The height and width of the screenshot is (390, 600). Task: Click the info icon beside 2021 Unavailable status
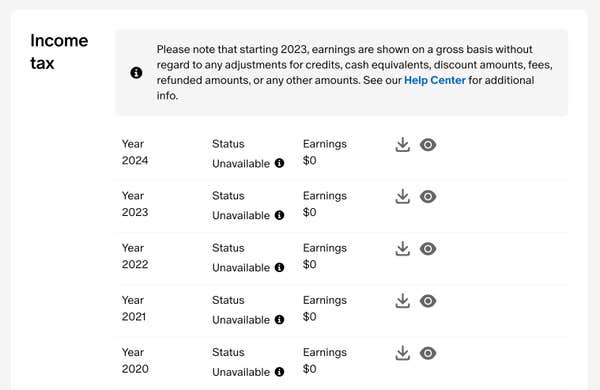(280, 319)
